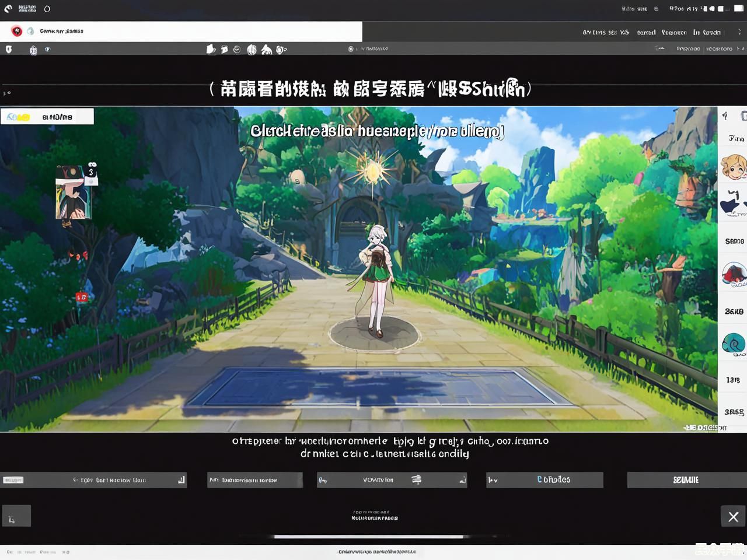
Task: Click the first white icon in the center toolbar group
Action: (211, 50)
